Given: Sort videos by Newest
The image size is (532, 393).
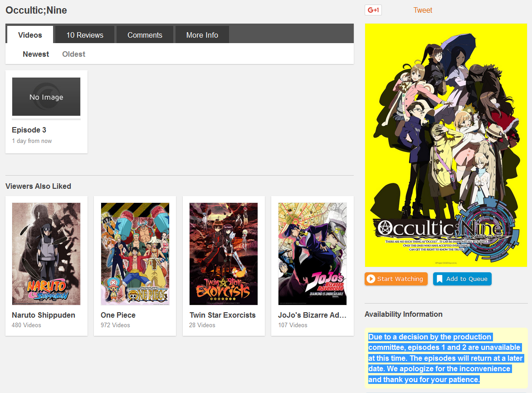Looking at the screenshot, I should (36, 54).
